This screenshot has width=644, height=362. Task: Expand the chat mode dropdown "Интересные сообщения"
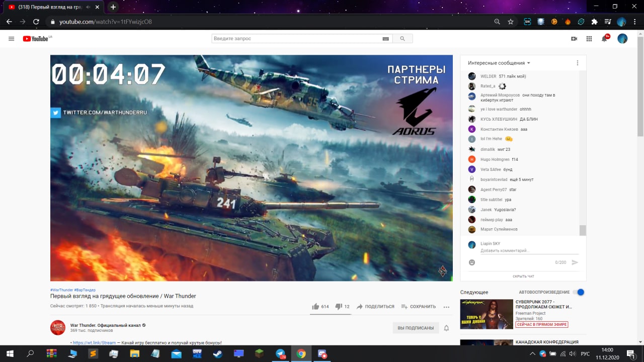click(x=499, y=63)
